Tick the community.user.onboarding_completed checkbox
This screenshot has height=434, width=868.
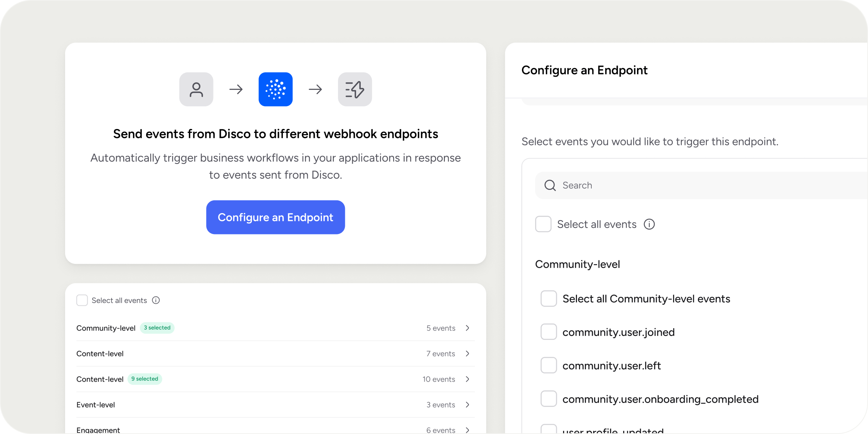click(x=549, y=399)
